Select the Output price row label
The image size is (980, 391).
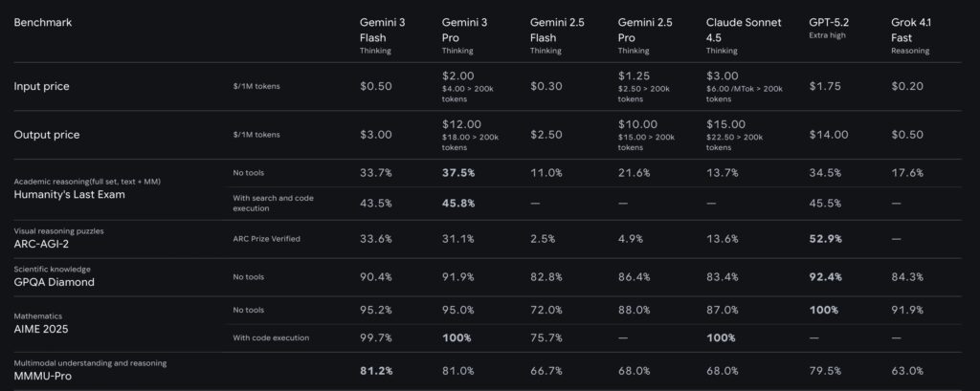pyautogui.click(x=46, y=135)
